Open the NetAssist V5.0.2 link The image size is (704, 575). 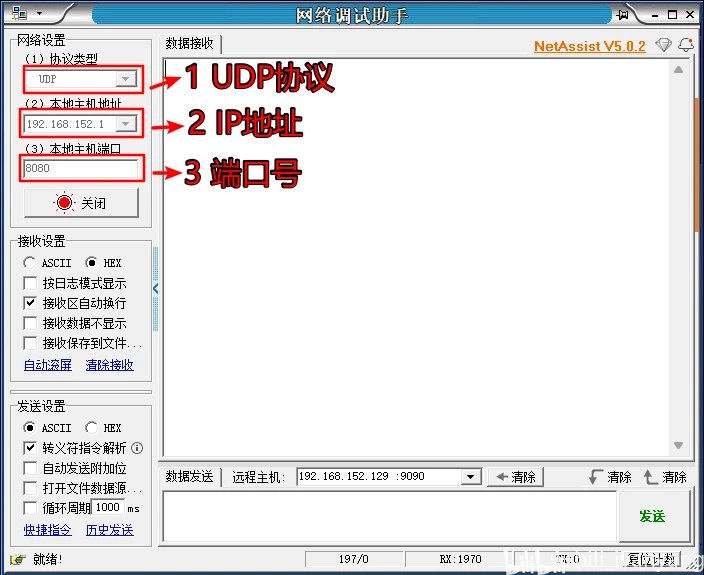[x=590, y=46]
